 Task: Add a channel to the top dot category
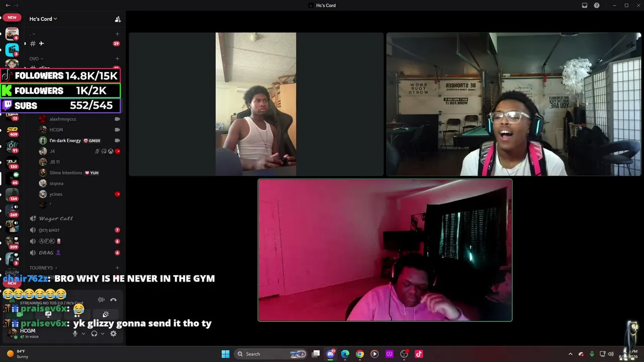click(117, 34)
